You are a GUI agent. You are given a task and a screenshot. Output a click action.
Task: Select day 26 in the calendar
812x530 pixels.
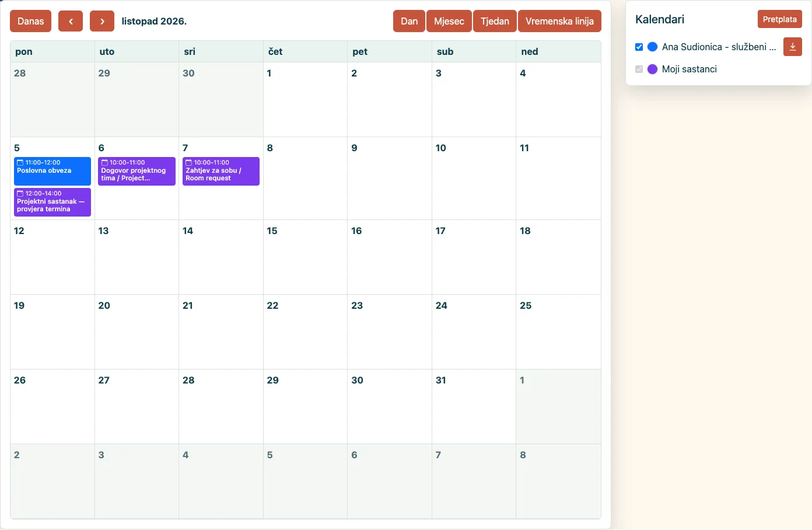coord(52,406)
